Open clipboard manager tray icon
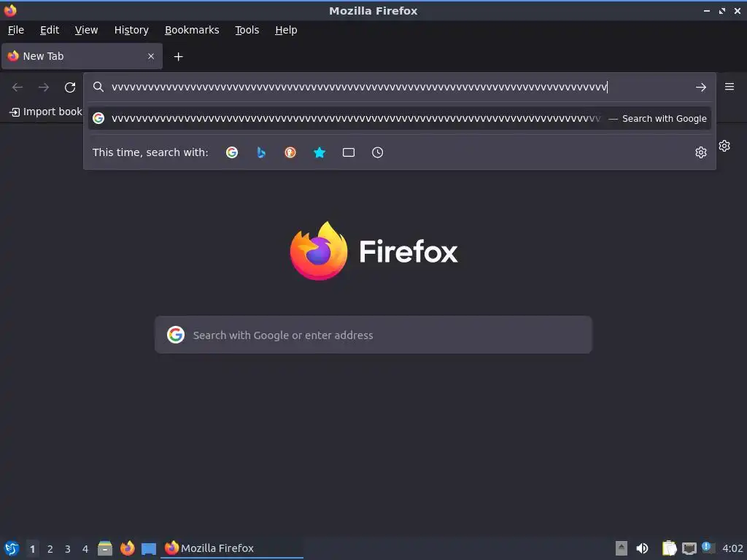The height and width of the screenshot is (560, 747). [670, 548]
